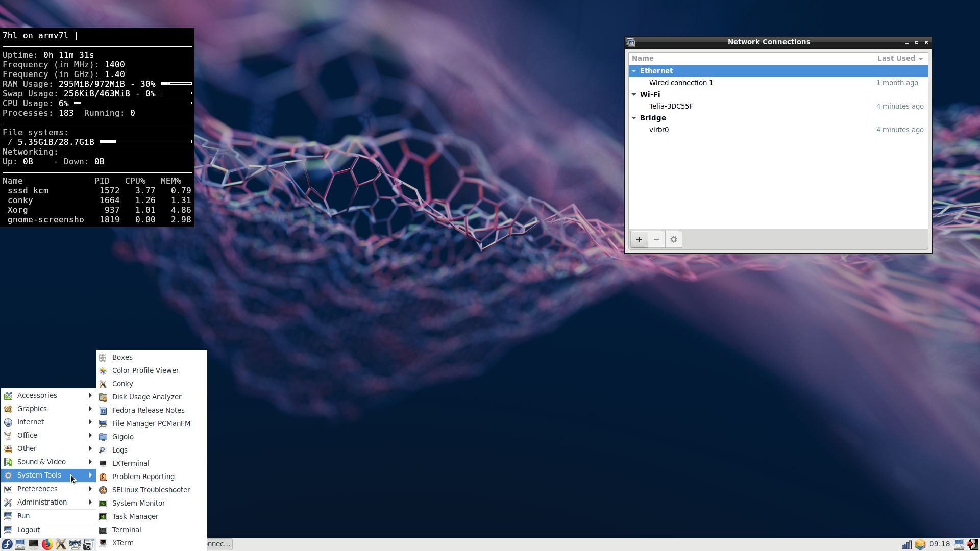
Task: Collapse the Wi-Fi connection group
Action: pos(634,95)
